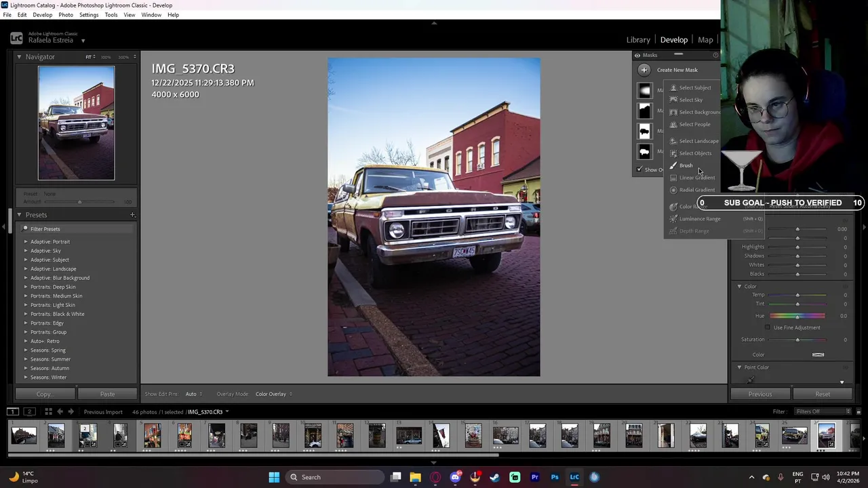This screenshot has height=488, width=868.
Task: Open the Photoshop taskbar icon
Action: coord(555,477)
